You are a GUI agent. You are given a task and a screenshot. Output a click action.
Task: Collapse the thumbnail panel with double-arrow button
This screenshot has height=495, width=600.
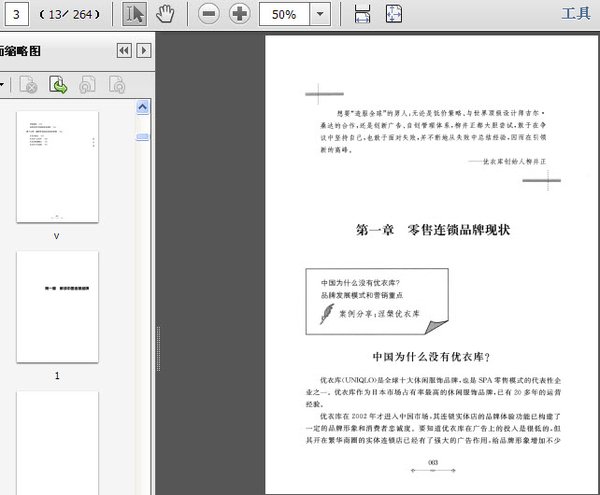tap(124, 50)
